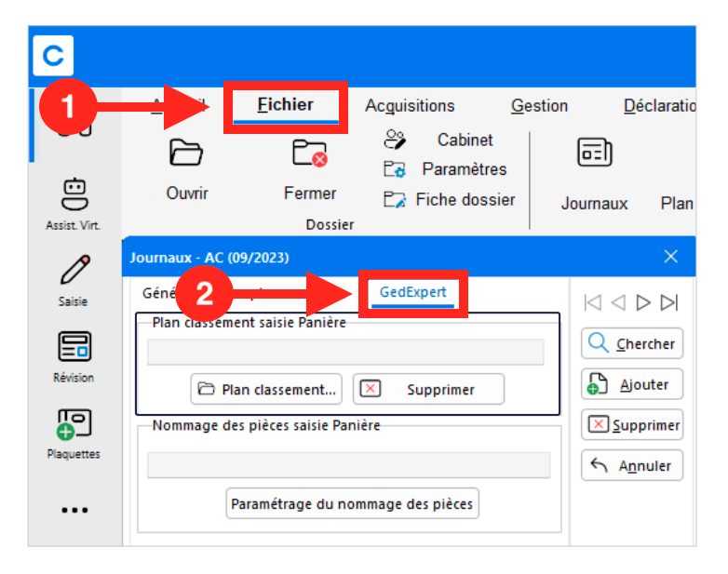The width and height of the screenshot is (728, 574).
Task: Click the Annuler button
Action: point(632,465)
